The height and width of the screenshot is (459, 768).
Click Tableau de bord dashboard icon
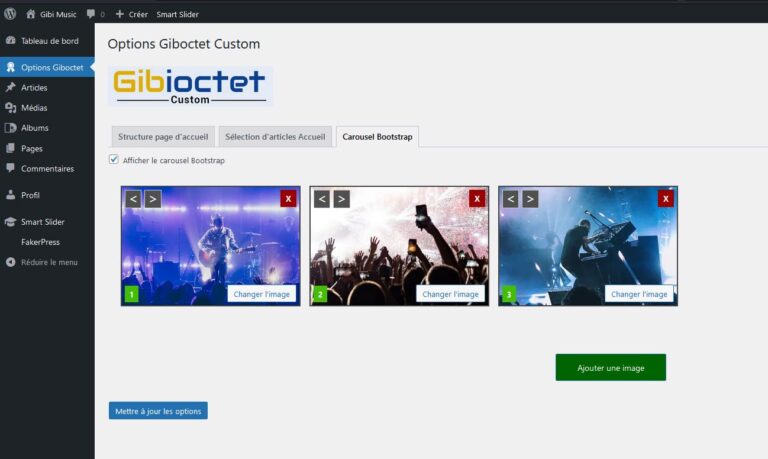[10, 41]
